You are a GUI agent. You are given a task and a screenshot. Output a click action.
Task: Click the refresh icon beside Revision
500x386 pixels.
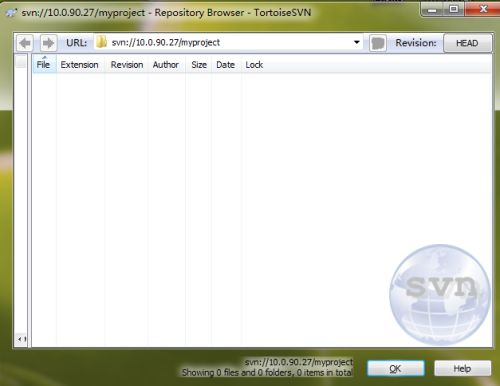tap(378, 43)
